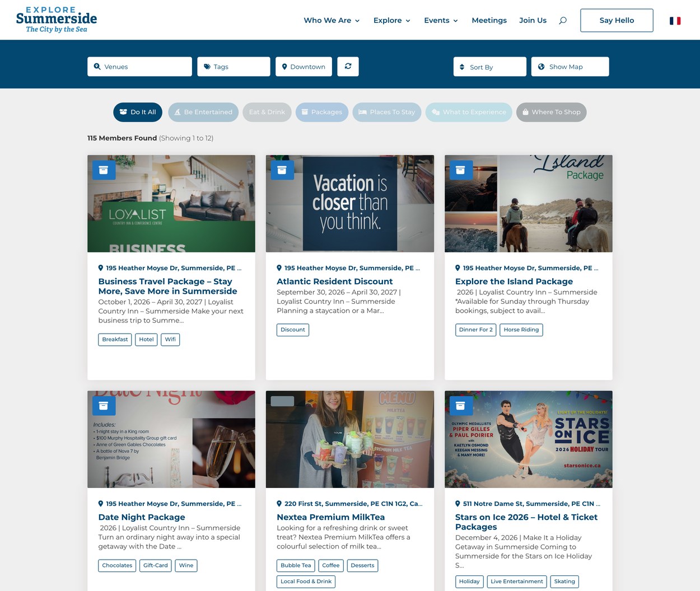Open the Join Us menu item
This screenshot has height=591, width=700.
[x=533, y=20]
